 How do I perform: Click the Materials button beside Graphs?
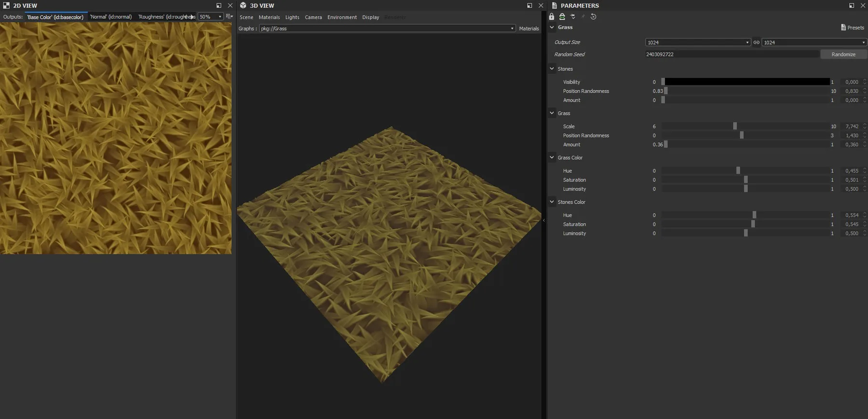tap(529, 28)
